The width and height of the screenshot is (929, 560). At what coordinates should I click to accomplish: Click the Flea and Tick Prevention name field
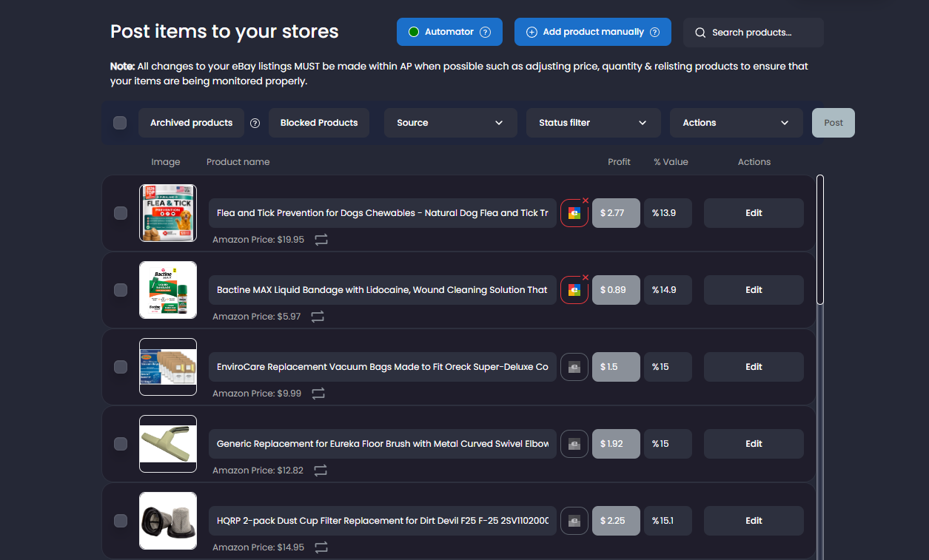pos(383,213)
